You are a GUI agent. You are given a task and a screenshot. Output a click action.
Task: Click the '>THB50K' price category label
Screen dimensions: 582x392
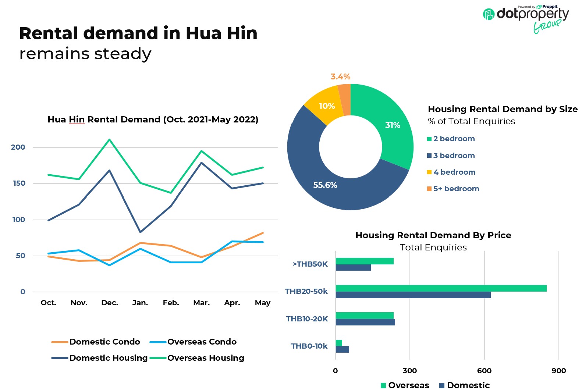[310, 264]
